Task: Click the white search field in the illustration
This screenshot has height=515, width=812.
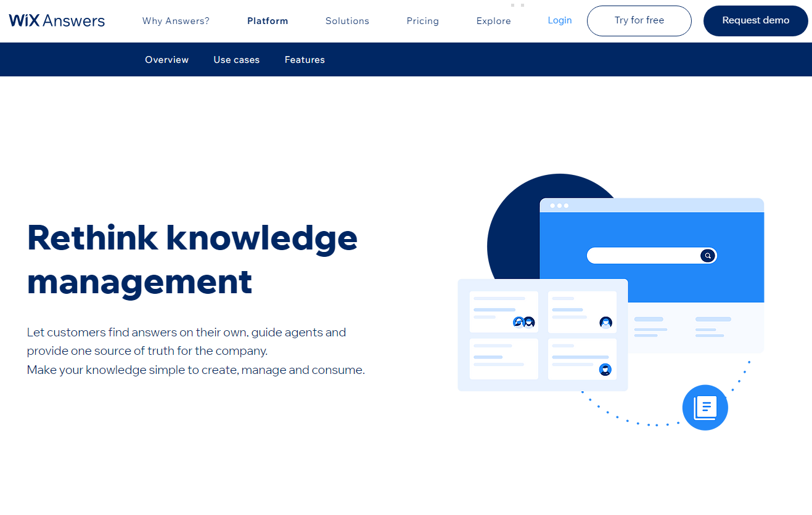Action: [x=641, y=256]
